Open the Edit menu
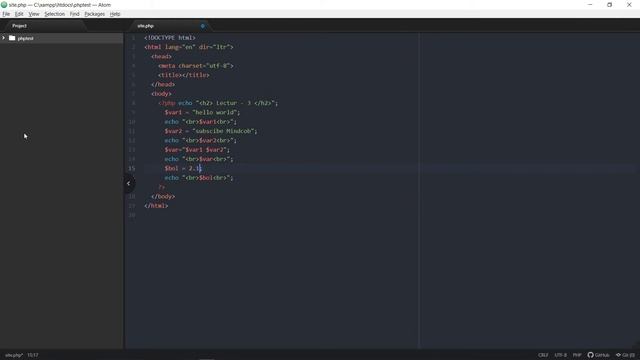The height and width of the screenshot is (360, 640). pos(19,14)
